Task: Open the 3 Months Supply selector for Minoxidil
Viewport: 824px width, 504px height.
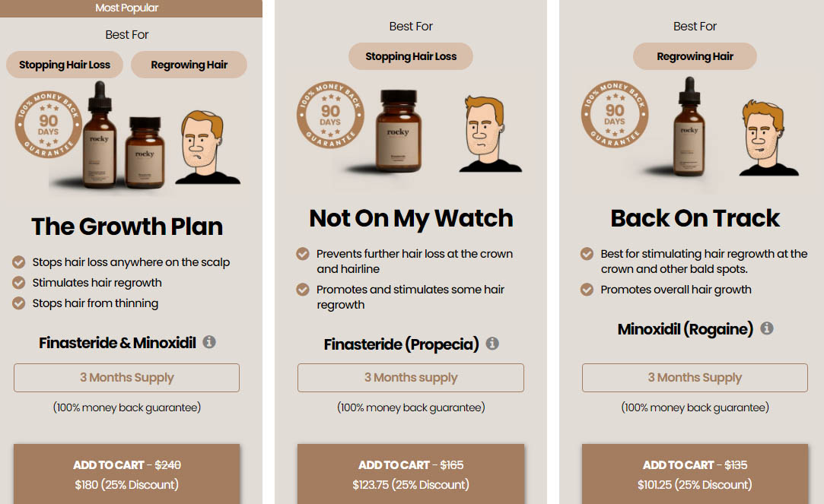Action: [x=695, y=378]
